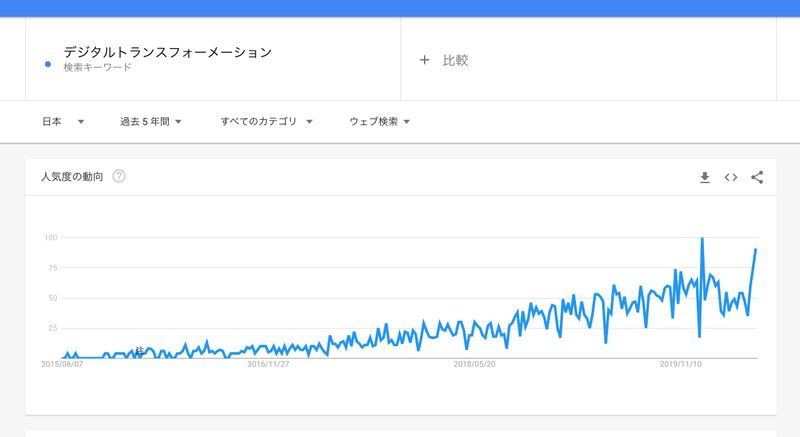The width and height of the screenshot is (800, 437).
Task: Open the 日本 region dropdown
Action: 62,122
